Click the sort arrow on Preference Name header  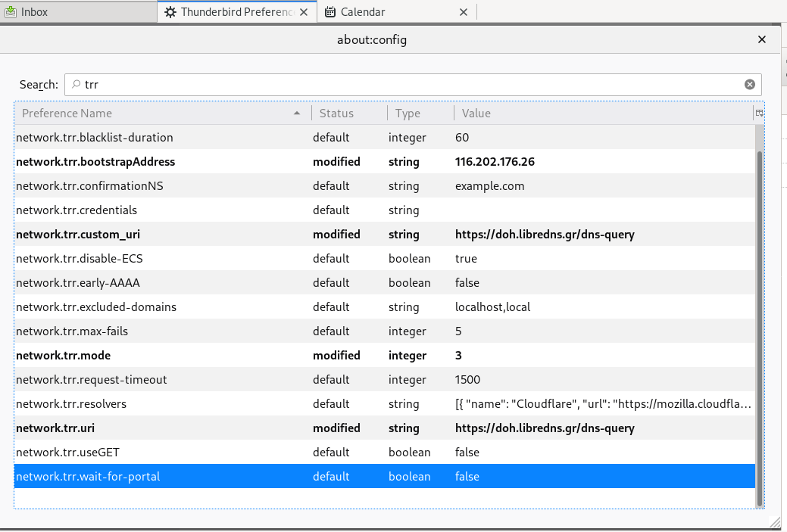point(296,112)
